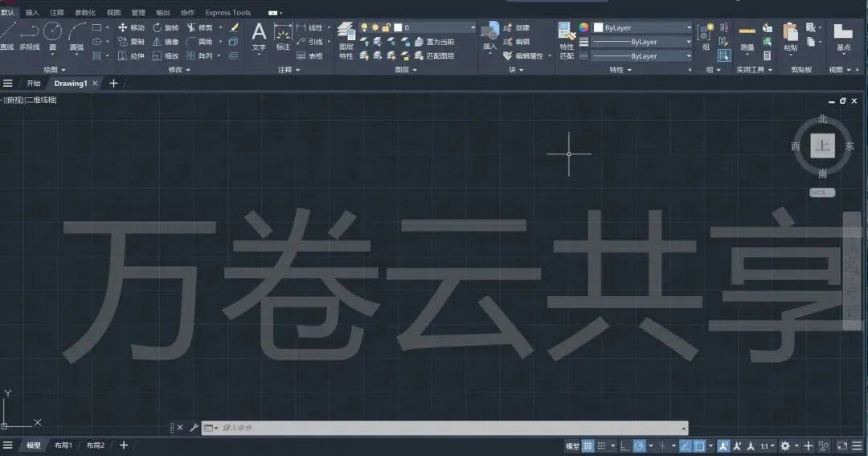Viewport: 868px width, 456px height.
Task: Toggle snap mode dotted-grid icon
Action: coord(601,446)
